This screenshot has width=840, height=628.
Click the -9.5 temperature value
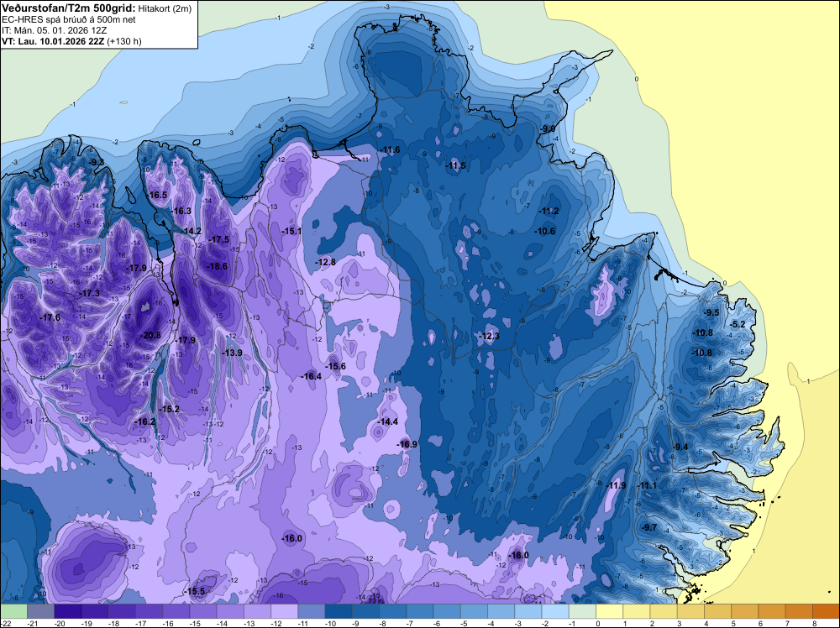711,312
